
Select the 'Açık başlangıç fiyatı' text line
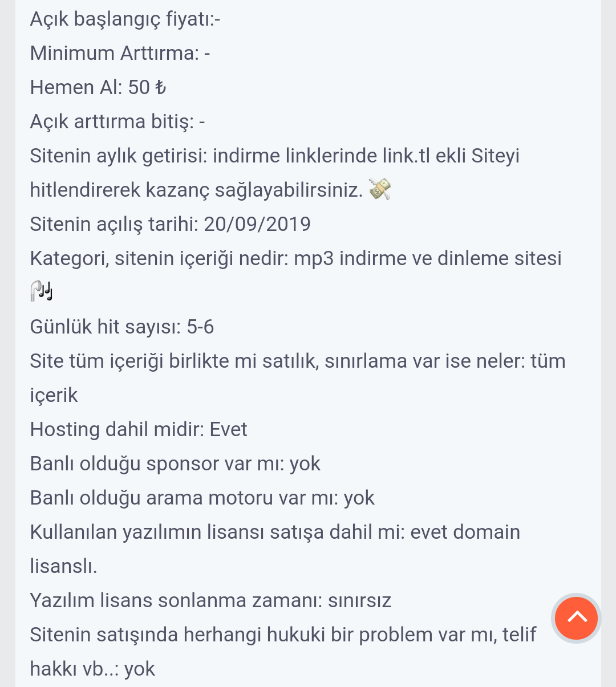pos(125,19)
